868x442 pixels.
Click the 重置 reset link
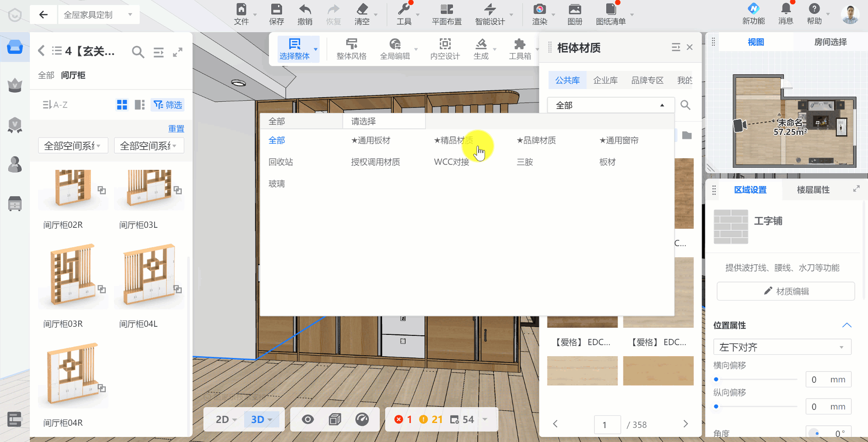point(176,129)
